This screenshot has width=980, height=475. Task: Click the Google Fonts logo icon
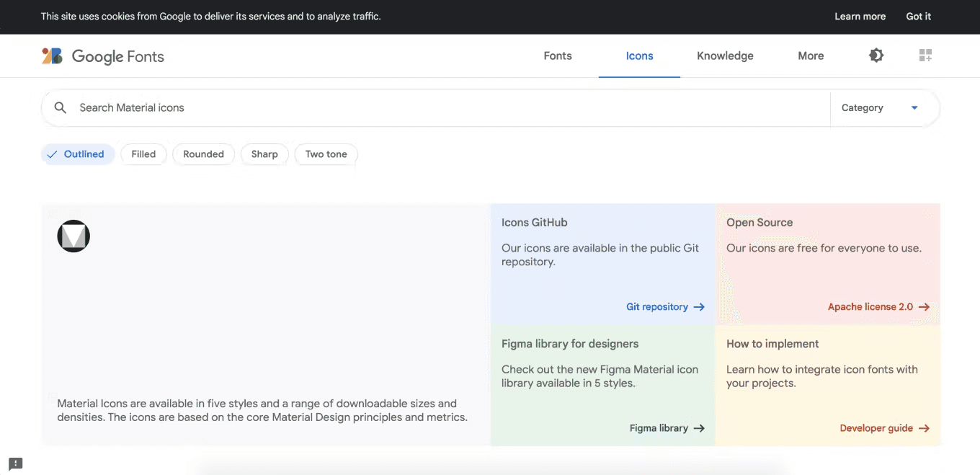point(52,56)
